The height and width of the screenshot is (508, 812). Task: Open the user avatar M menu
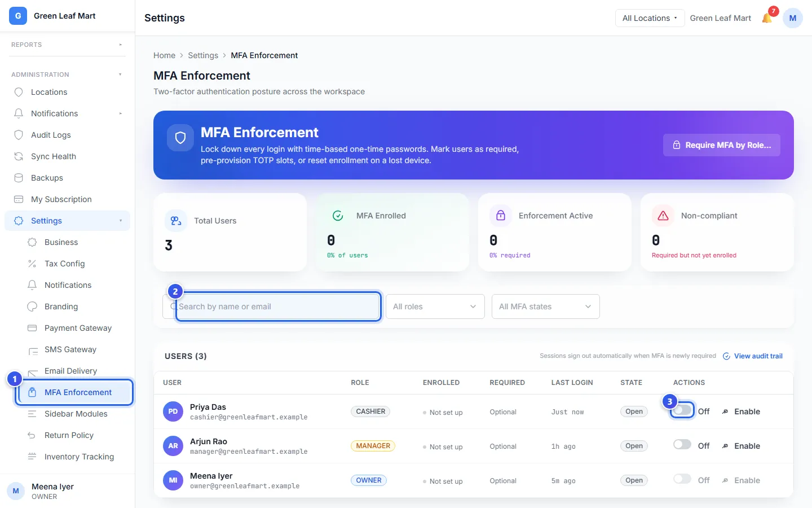point(792,18)
